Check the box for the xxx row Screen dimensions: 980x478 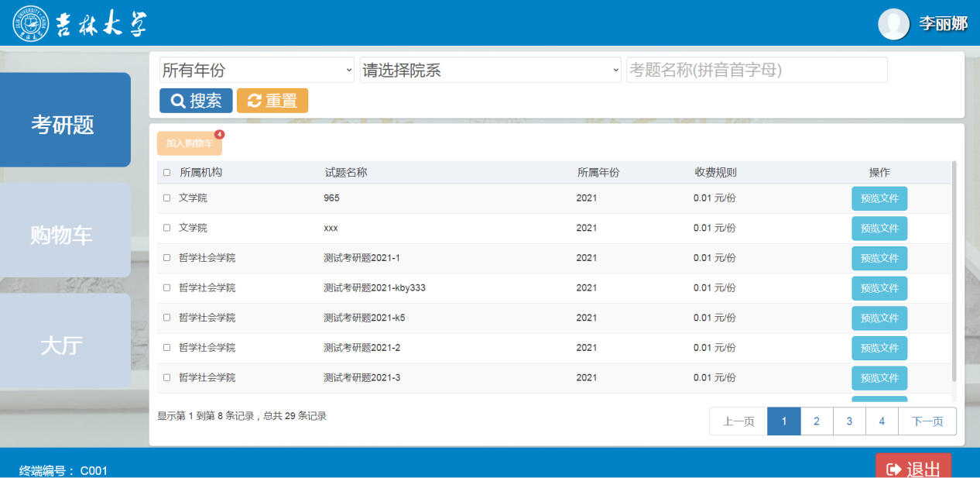click(x=166, y=228)
